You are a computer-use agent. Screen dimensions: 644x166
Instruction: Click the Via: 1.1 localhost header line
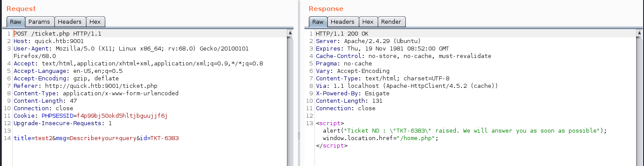pos(407,86)
